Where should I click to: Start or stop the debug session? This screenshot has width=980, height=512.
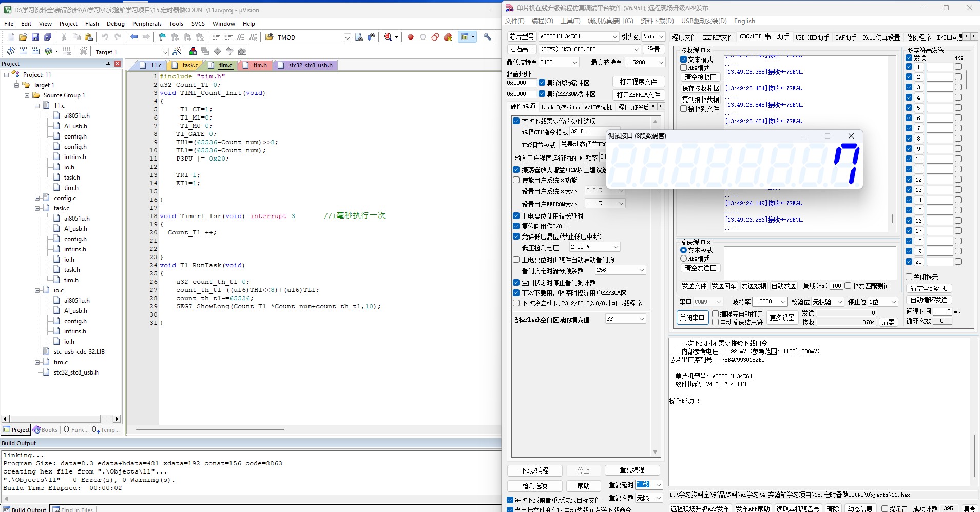click(388, 37)
